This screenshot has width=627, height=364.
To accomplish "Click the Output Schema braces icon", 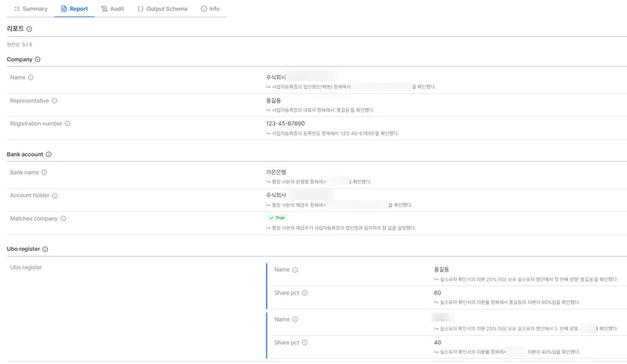I will tap(140, 9).
